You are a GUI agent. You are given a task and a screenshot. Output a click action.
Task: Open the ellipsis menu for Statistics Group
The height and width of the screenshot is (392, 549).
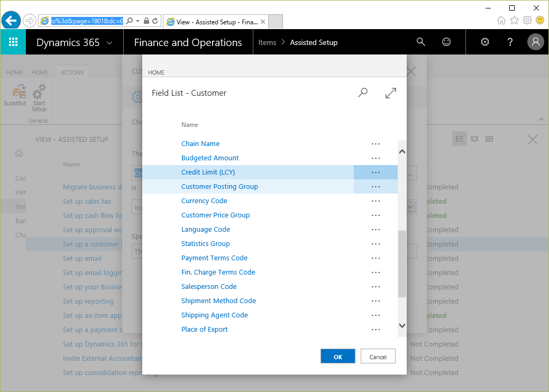(x=376, y=244)
